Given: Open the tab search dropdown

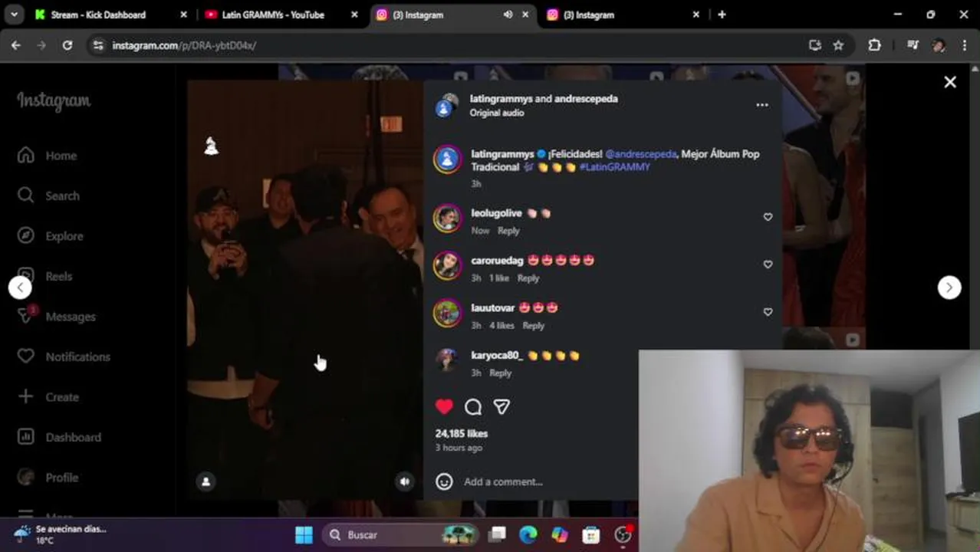Looking at the screenshot, I should coord(14,15).
